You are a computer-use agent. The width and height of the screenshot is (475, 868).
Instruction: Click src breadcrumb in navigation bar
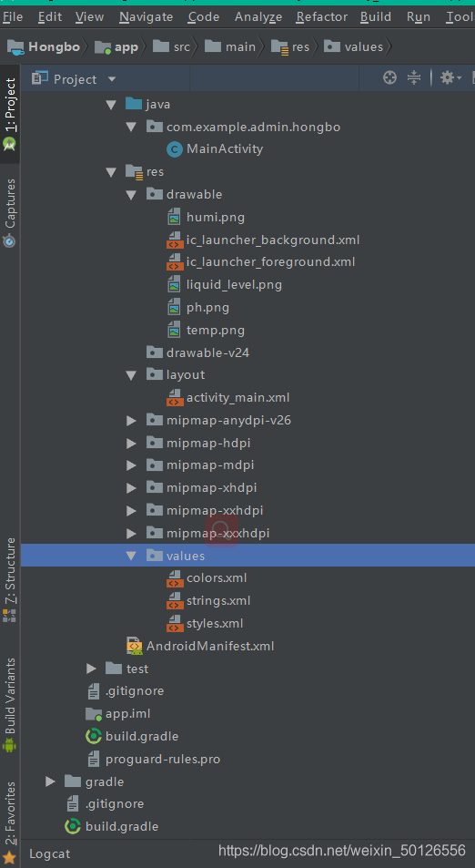pyautogui.click(x=171, y=47)
